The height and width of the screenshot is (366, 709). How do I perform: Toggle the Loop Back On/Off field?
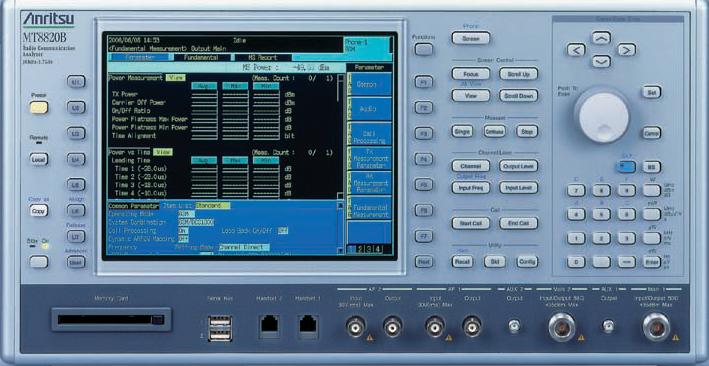coord(283,231)
